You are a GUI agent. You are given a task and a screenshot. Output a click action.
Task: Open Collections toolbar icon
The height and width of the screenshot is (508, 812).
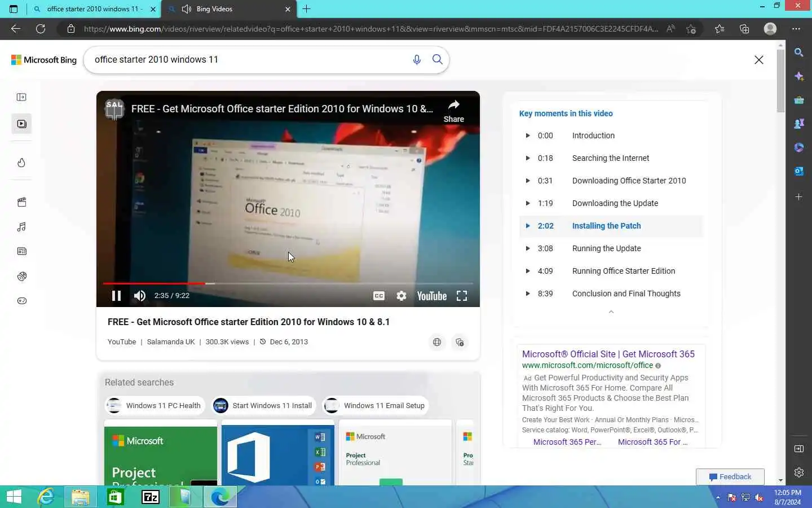[744, 29]
